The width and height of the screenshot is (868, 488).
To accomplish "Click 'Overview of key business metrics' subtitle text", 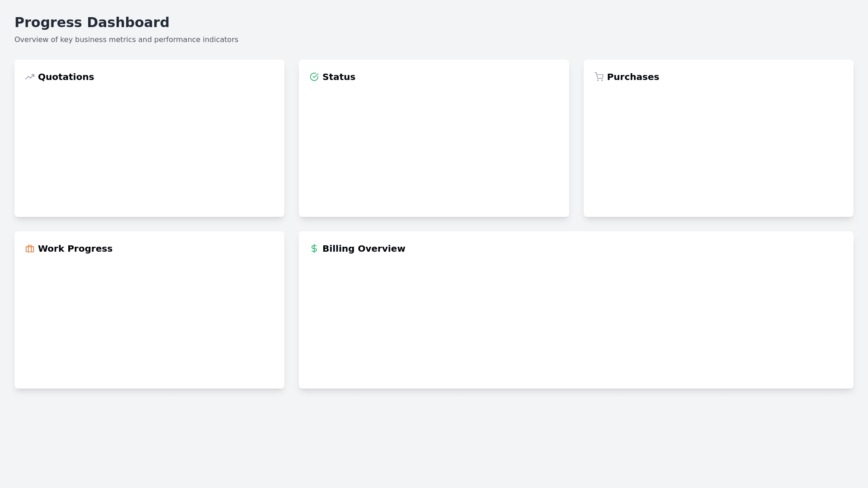I will 75,40.
